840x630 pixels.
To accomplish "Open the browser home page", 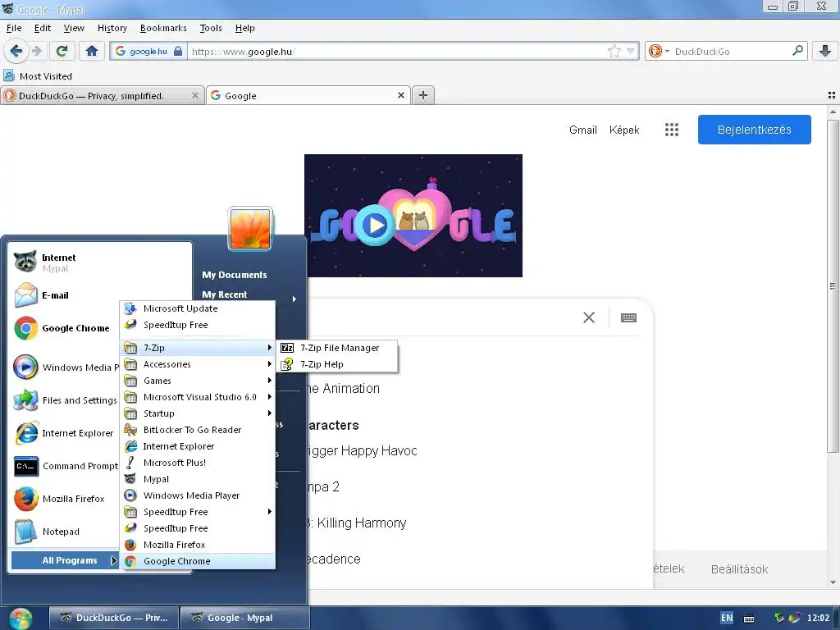I will (92, 51).
